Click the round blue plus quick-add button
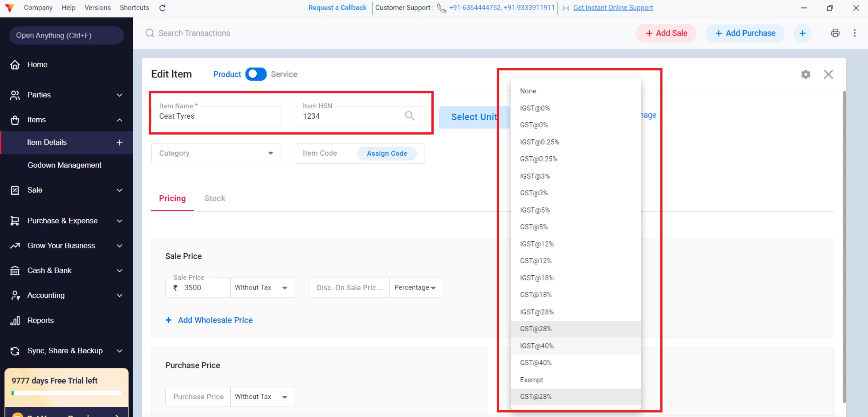 pyautogui.click(x=802, y=33)
